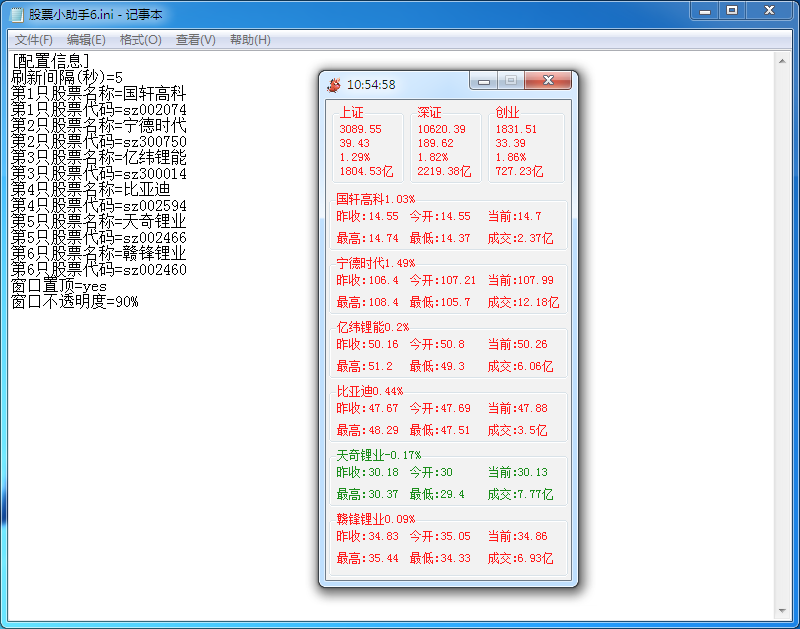Maximize the Notepad window
Image resolution: width=800 pixels, height=629 pixels.
(x=732, y=11)
